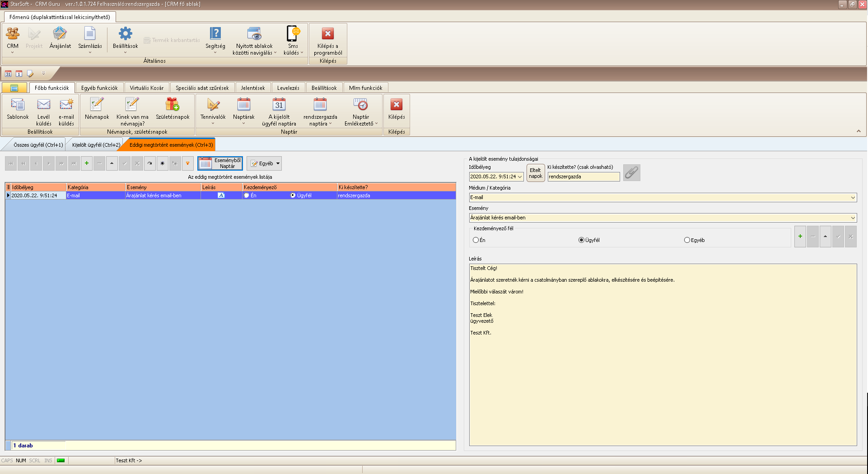The width and height of the screenshot is (868, 474).
Task: Open the Időbélyeg date dropdown
Action: click(520, 177)
